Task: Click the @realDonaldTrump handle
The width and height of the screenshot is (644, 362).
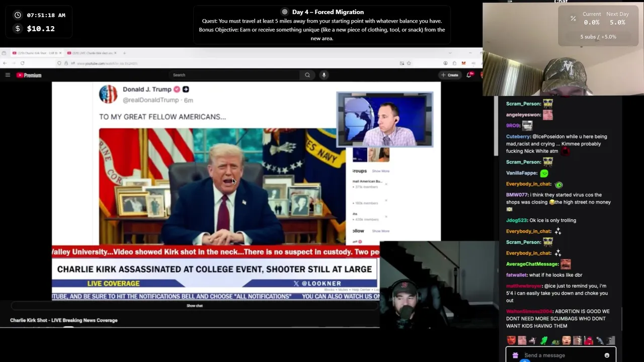Action: [x=151, y=100]
